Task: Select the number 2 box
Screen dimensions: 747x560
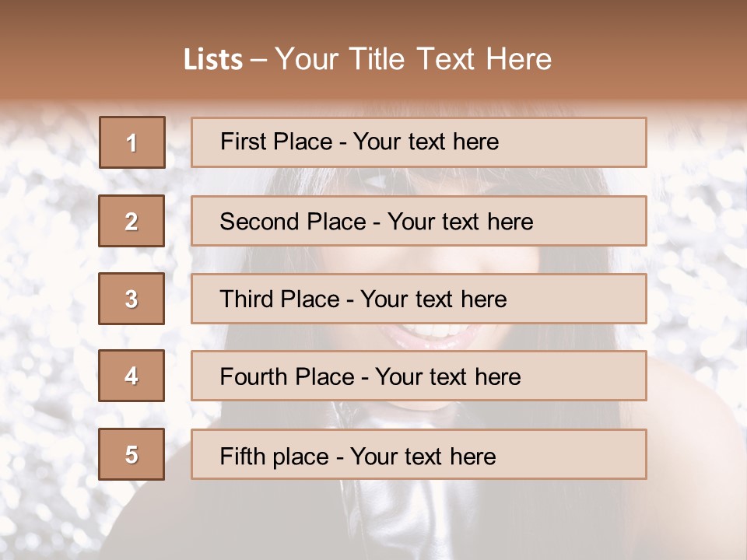Action: tap(132, 221)
